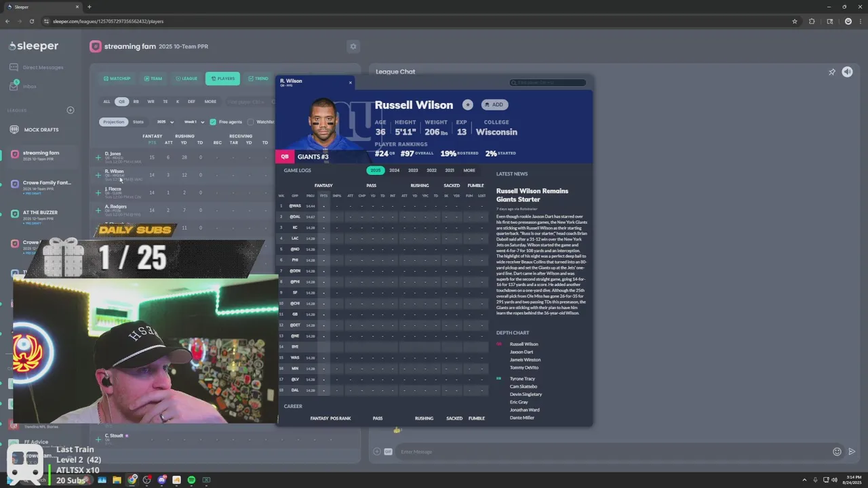
Task: Select Tyrone Tracy in depth chart
Action: tap(522, 379)
